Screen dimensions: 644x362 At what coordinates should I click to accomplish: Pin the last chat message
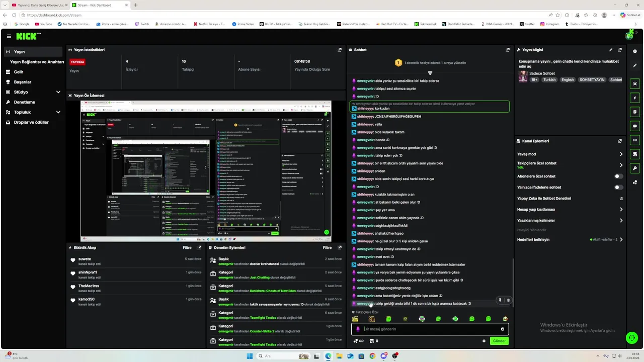coord(500,300)
